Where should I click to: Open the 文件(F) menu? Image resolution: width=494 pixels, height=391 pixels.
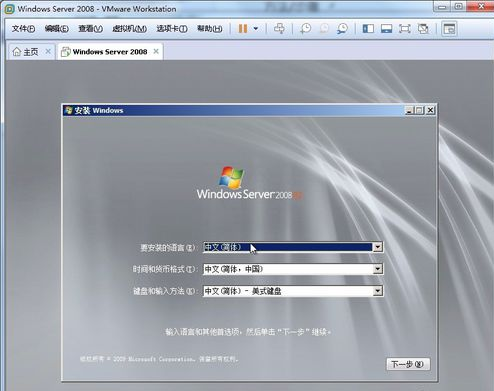[x=23, y=29]
